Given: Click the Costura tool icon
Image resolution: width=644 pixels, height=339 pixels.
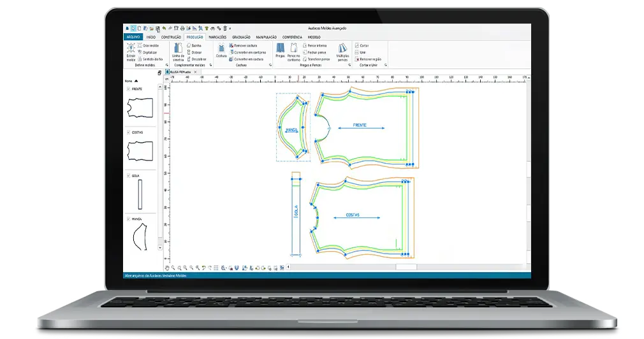Looking at the screenshot, I should click(x=221, y=51).
